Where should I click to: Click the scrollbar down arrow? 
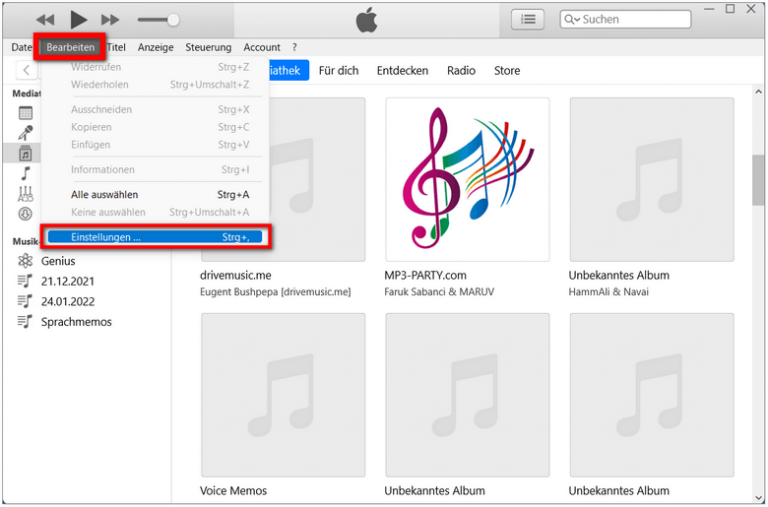(x=758, y=498)
